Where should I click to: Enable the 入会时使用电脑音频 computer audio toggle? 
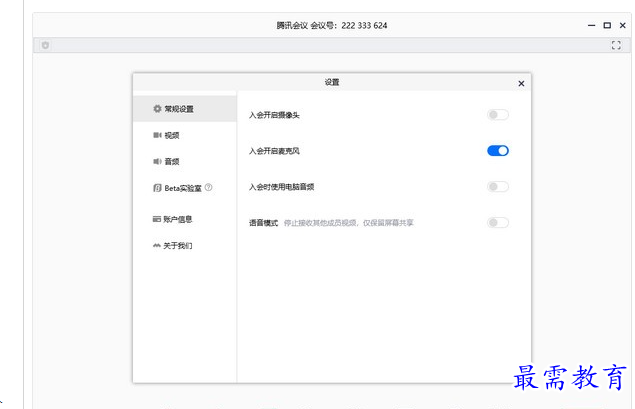coord(498,187)
